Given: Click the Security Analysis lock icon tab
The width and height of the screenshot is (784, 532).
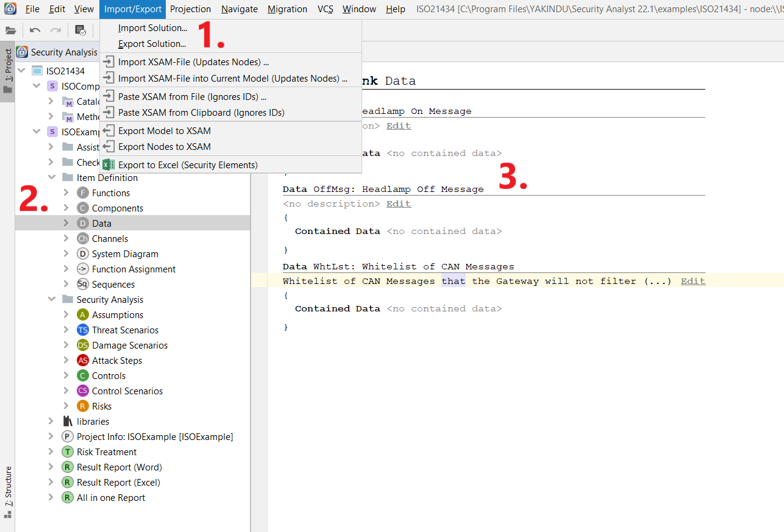Looking at the screenshot, I should (x=23, y=52).
